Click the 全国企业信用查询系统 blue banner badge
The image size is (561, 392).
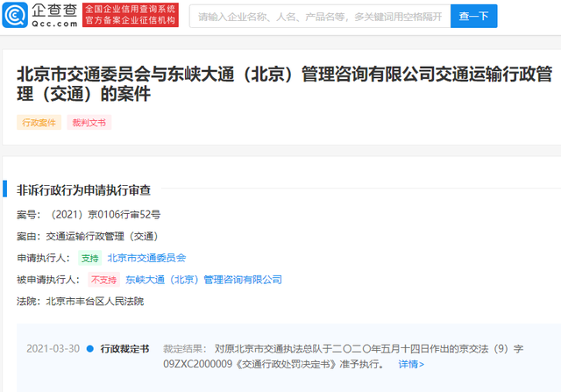[x=130, y=10]
